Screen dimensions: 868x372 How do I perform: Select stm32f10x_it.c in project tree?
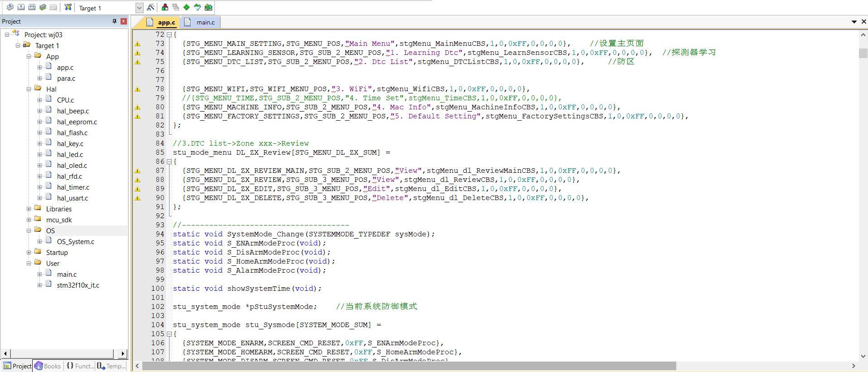coord(78,285)
